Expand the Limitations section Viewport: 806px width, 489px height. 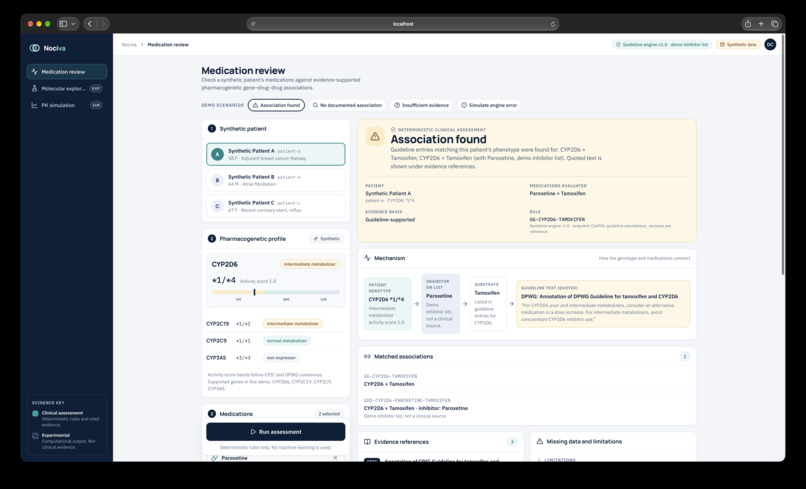pyautogui.click(x=556, y=459)
